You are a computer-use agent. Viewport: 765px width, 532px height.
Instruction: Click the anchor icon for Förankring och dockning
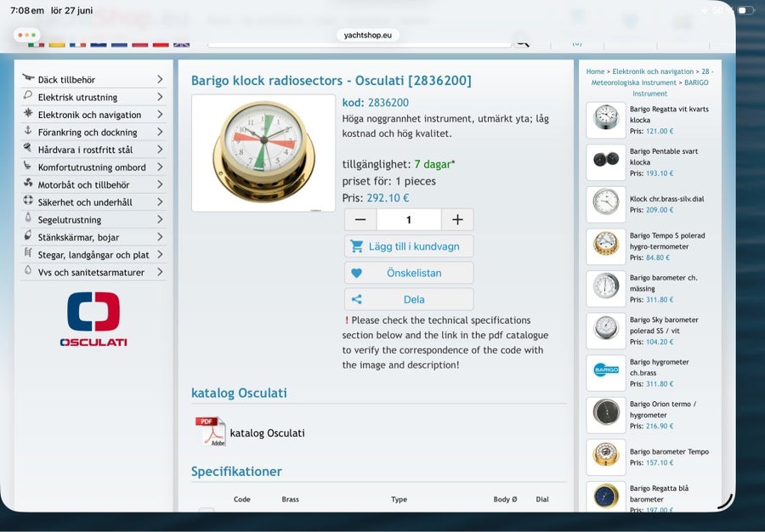28,131
